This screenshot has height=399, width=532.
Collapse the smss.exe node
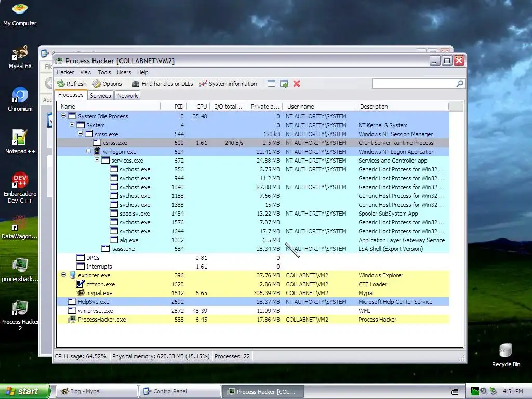[80, 134]
